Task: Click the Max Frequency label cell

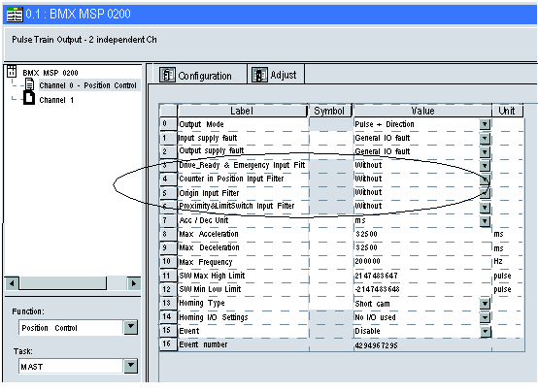Action: pos(243,262)
